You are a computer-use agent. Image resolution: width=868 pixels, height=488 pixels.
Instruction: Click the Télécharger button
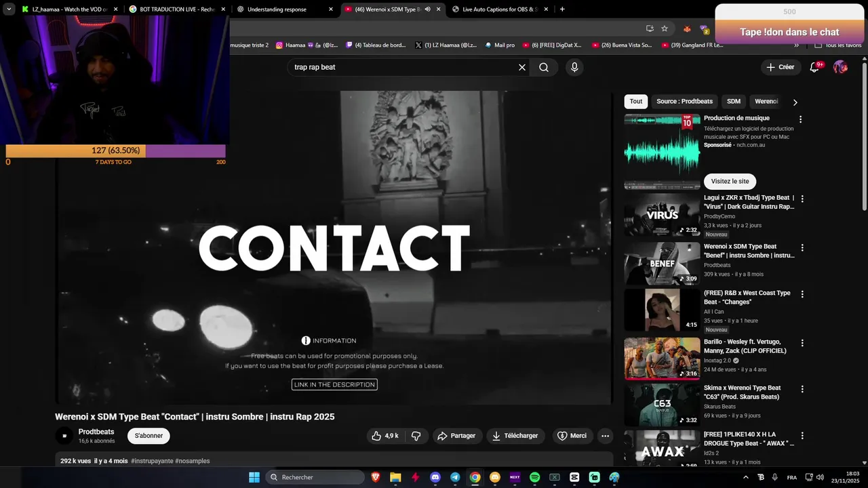coord(515,436)
